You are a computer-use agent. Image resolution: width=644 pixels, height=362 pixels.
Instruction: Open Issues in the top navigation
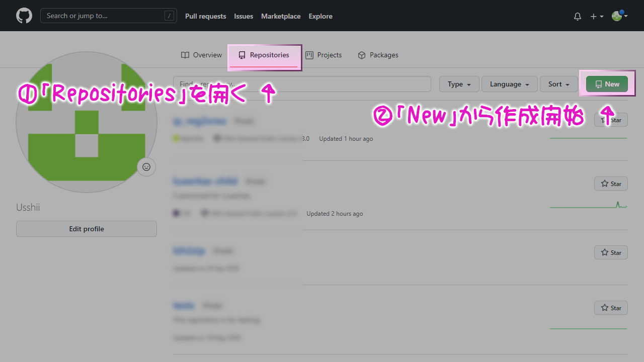coord(244,16)
